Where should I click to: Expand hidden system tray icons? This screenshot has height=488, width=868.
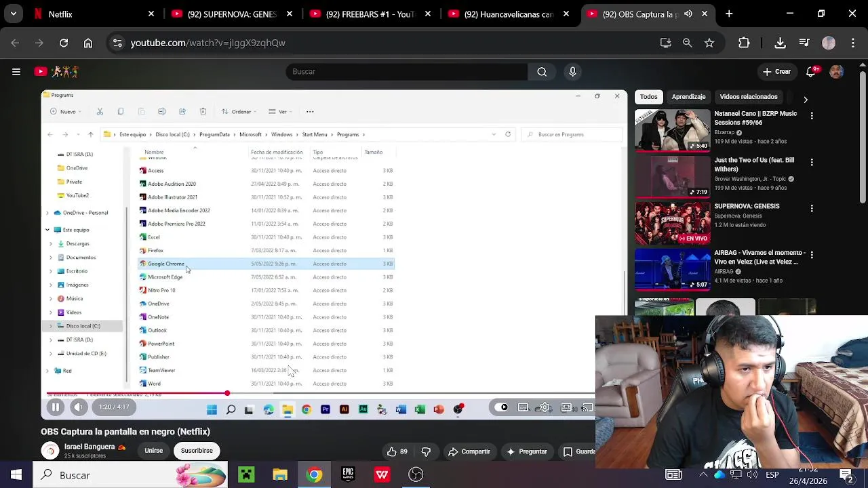(x=703, y=475)
